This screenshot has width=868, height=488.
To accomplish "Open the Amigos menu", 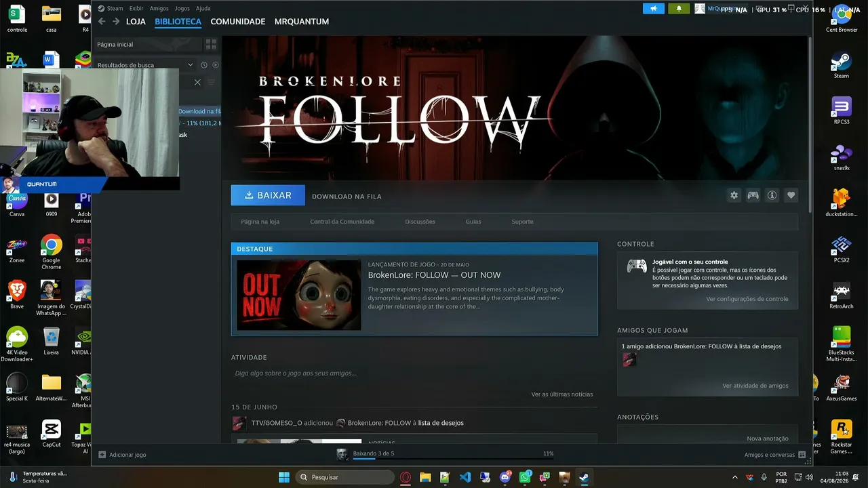I will click(x=159, y=8).
